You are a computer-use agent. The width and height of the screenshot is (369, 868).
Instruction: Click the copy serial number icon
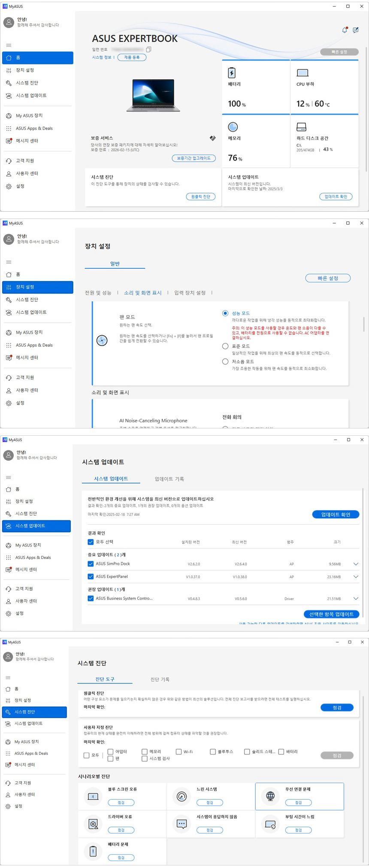click(x=148, y=49)
